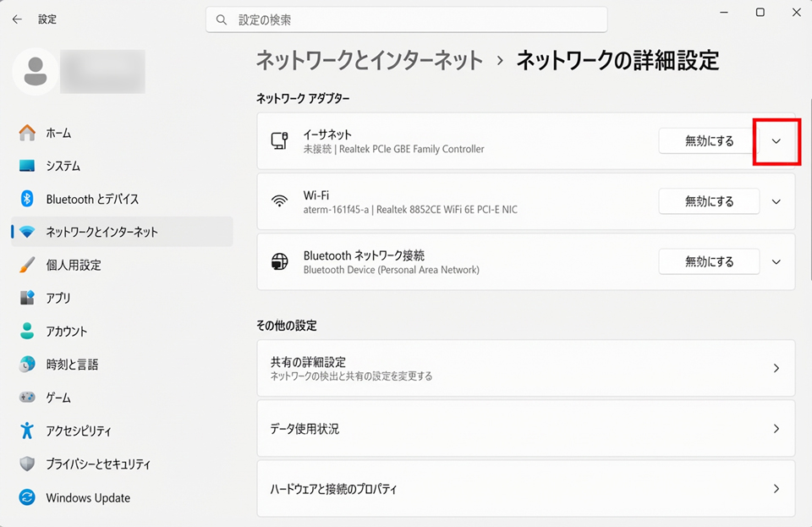Screen dimensions: 812x527
Task: Click the Wi-Fi adapter signal icon
Action: click(x=279, y=201)
